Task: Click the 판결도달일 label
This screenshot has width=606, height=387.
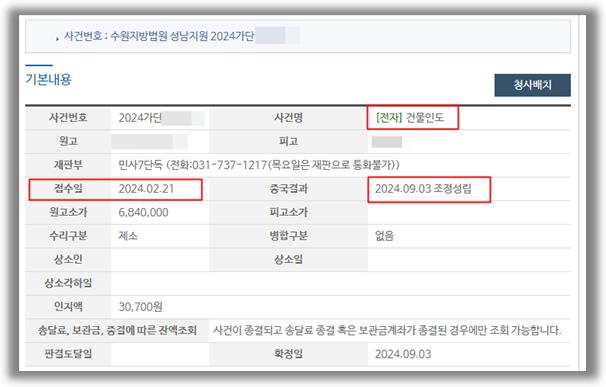Action: pos(68,354)
